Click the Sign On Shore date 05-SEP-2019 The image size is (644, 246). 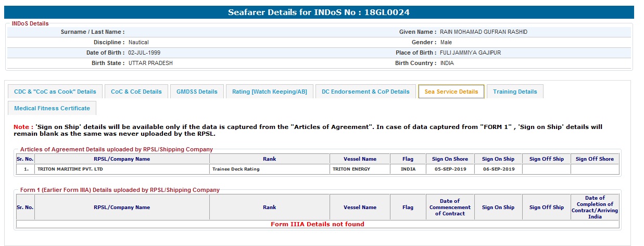click(x=450, y=169)
